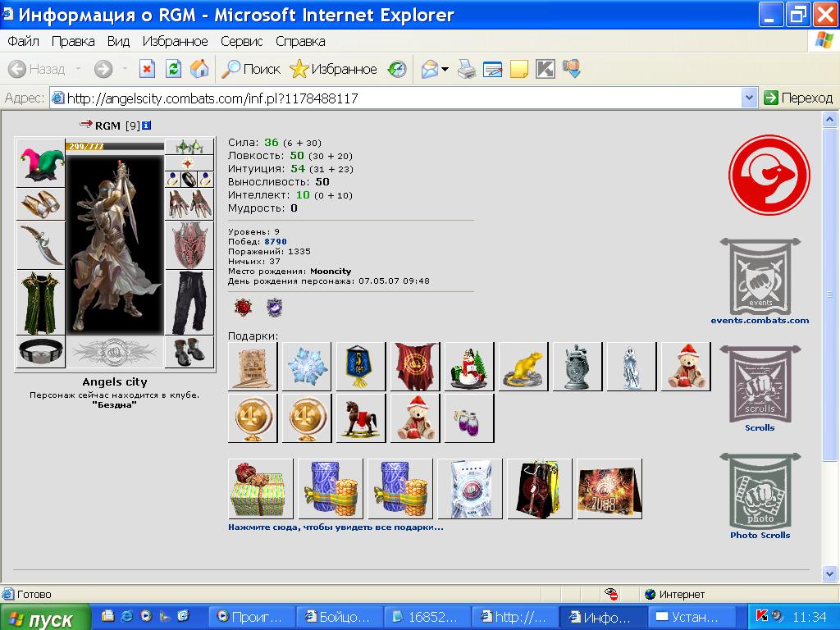The height and width of the screenshot is (630, 840).
Task: Click the boots equipment slot
Action: tap(189, 351)
